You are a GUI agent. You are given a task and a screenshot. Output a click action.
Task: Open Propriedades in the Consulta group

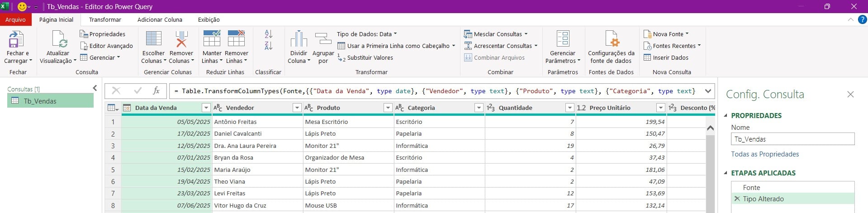[103, 34]
